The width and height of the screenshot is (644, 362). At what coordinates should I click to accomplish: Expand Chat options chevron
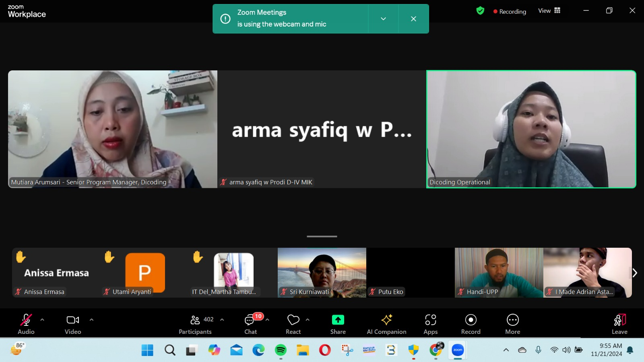tap(267, 320)
